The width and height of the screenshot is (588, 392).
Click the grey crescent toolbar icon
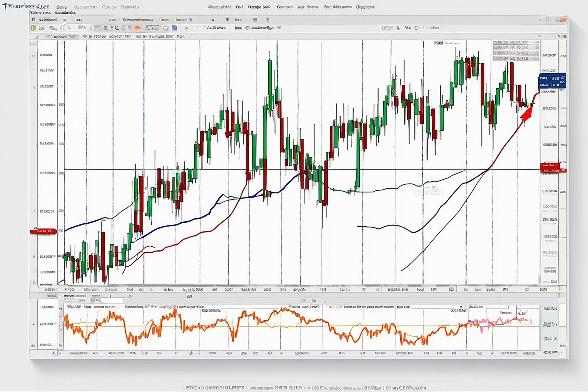click(124, 28)
